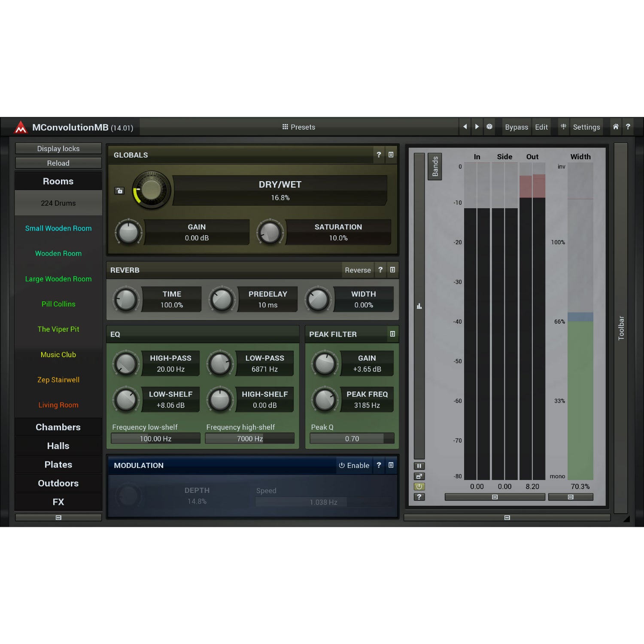
Task: Open help for the Modulation panel
Action: 379,465
